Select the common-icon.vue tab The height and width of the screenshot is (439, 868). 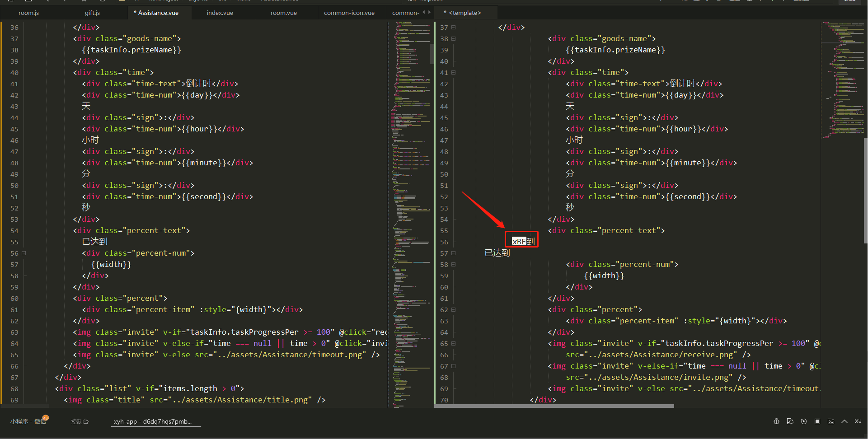tap(349, 13)
